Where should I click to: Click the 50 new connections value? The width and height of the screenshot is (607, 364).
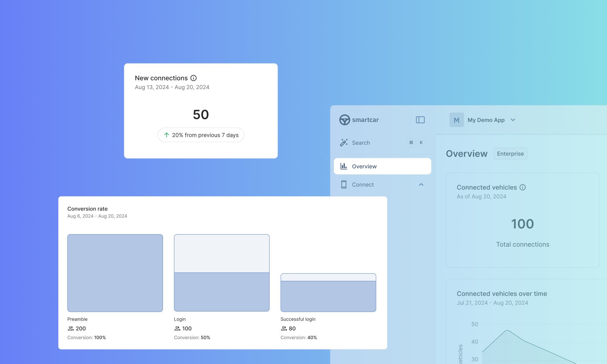201,115
